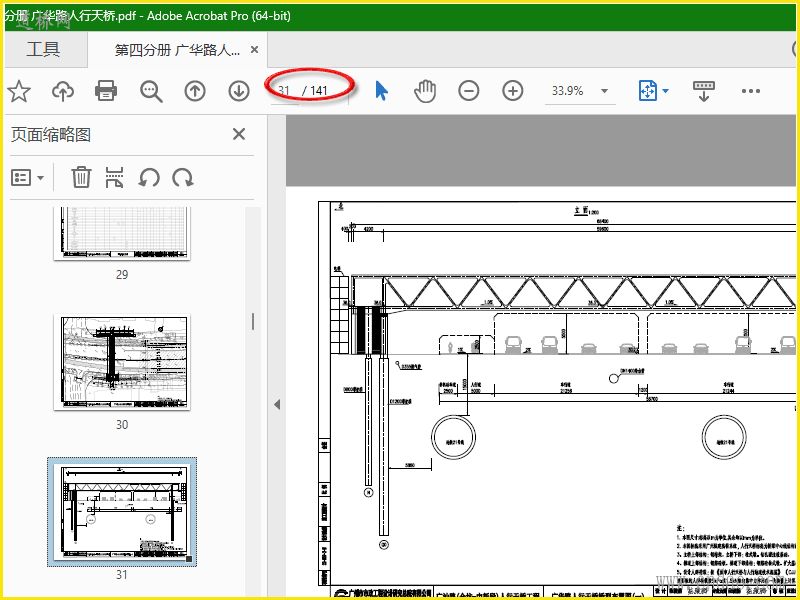
Task: Switch to the 工具 tab
Action: coord(43,49)
